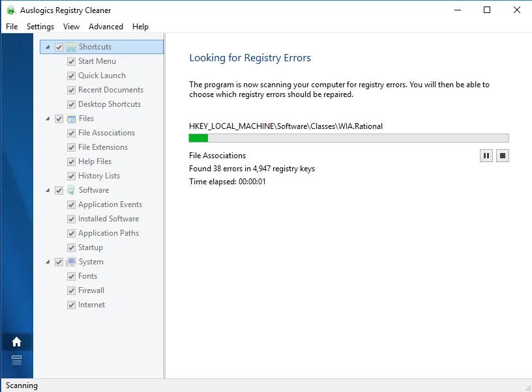Open the Home view in sidebar
532x392 pixels.
point(17,342)
